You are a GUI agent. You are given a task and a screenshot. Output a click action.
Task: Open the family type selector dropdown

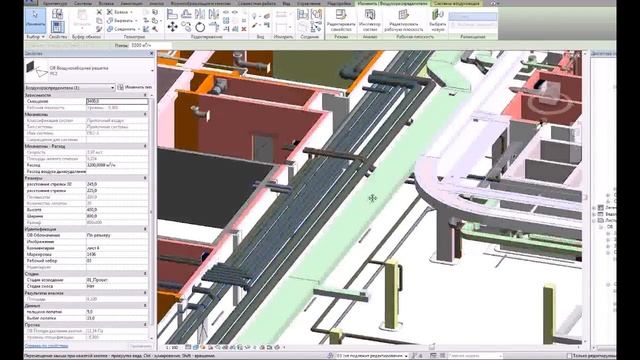(x=153, y=70)
